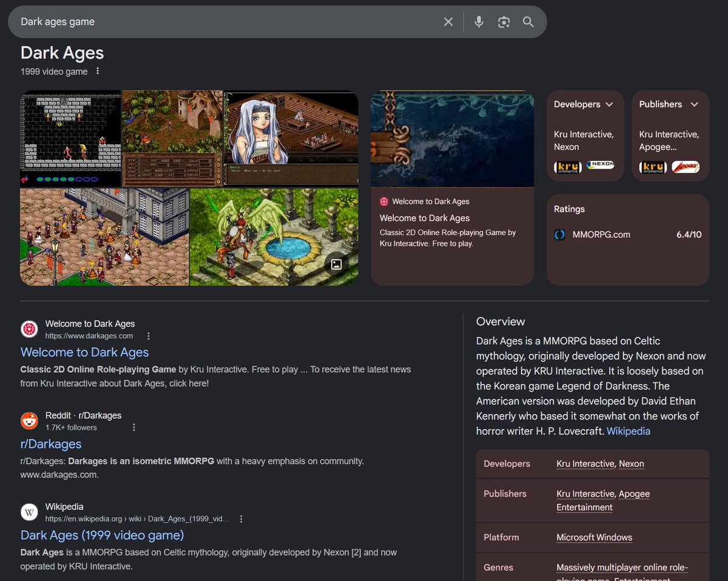Click the '6.4/10' rating value
Screen dimensions: 728x581
click(x=689, y=234)
